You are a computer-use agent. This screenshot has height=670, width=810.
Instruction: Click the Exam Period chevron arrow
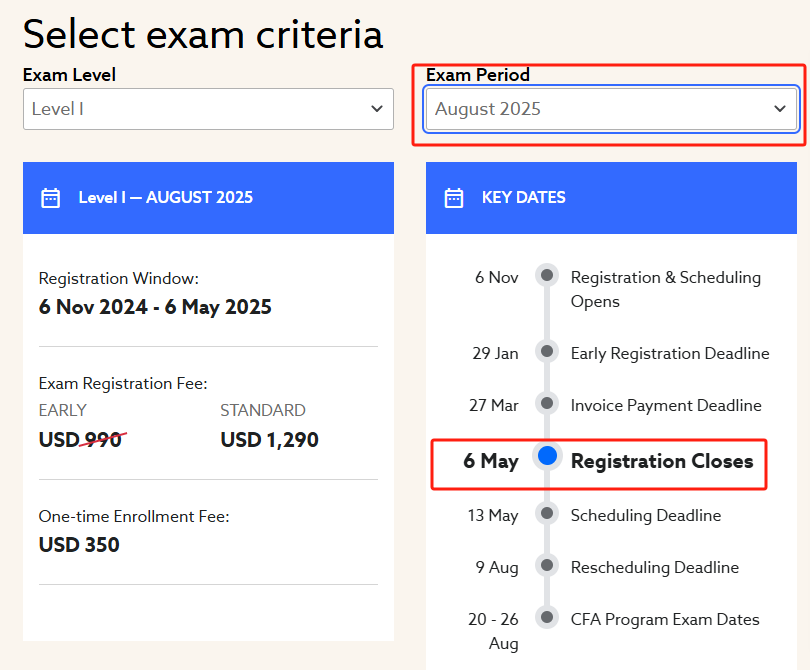780,109
